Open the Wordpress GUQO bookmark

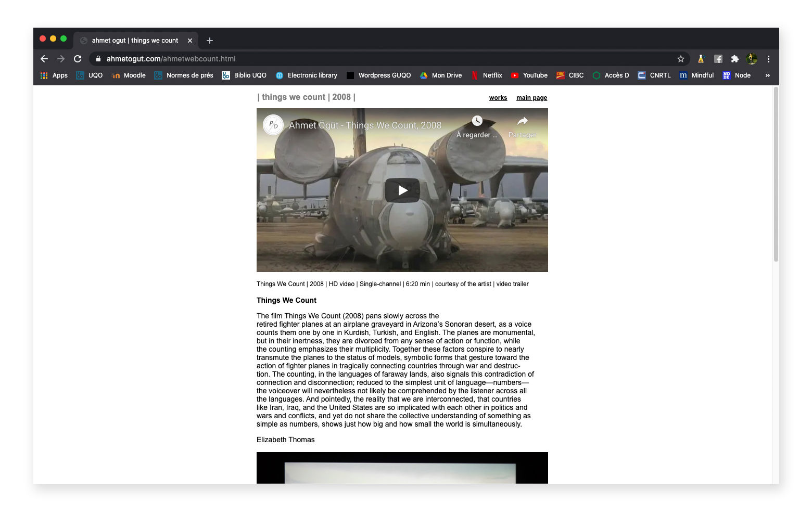[x=378, y=75]
